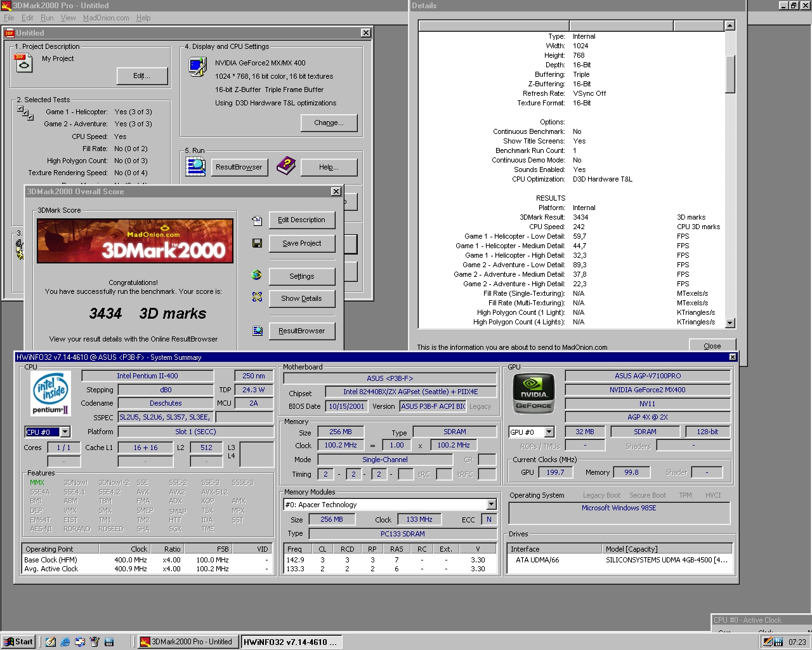Click the Edit... button in Project Description
The image size is (812, 650).
coord(142,76)
